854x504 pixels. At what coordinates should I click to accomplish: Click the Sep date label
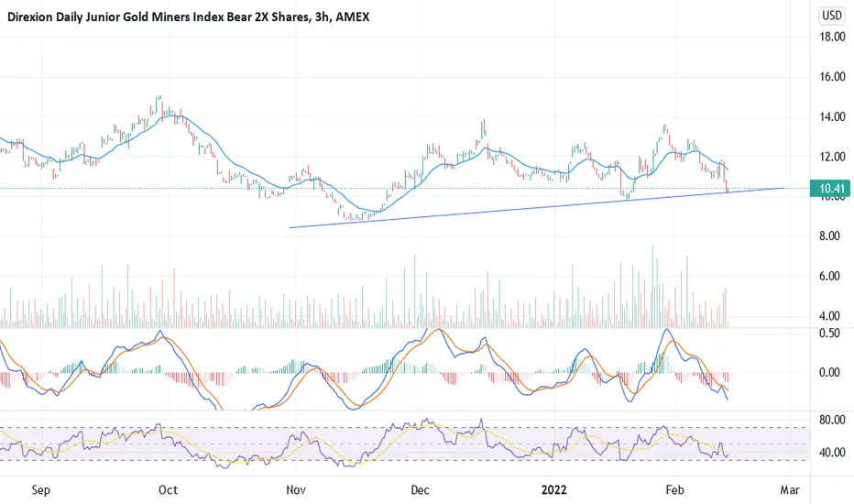tap(41, 490)
